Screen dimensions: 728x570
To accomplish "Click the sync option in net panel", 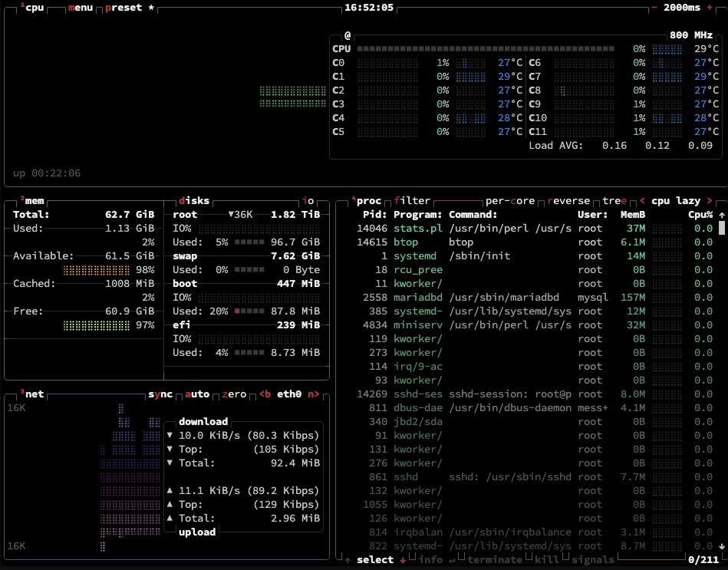I will (x=161, y=394).
